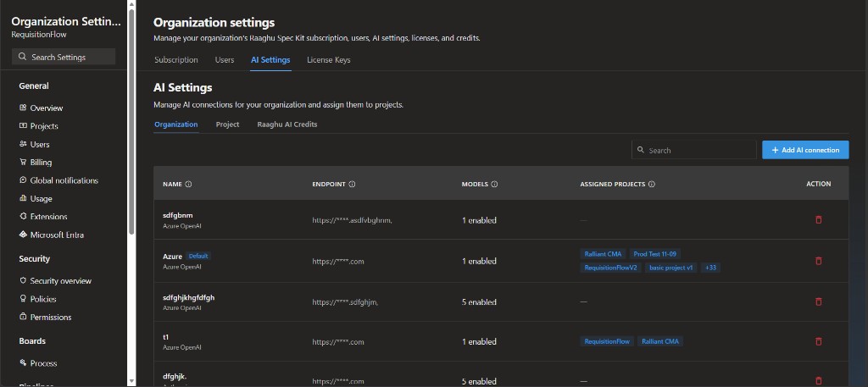Screen dimensions: 868x387
Task: Click the scroll up arrow of sidebar scrollbar
Action: (x=131, y=4)
